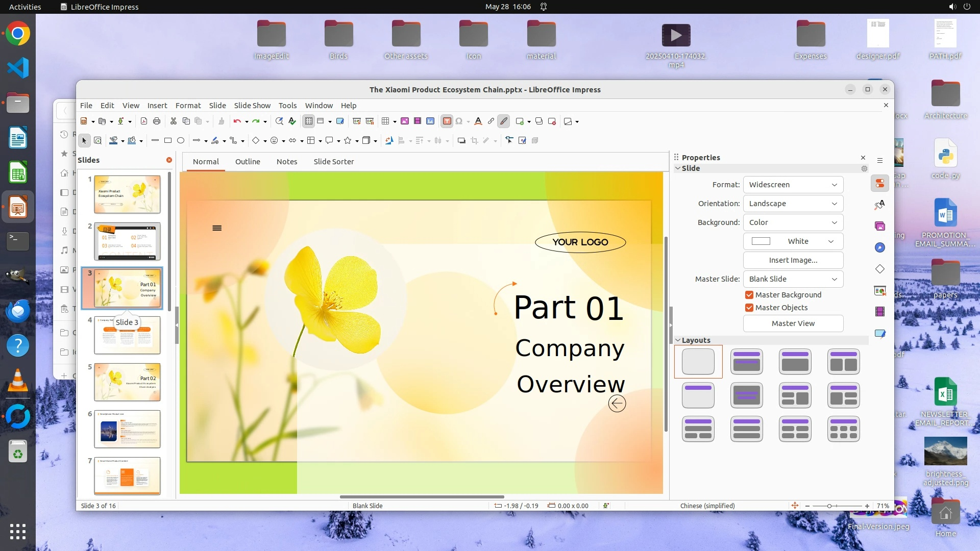Toggle the Display Grid icon

click(308, 121)
